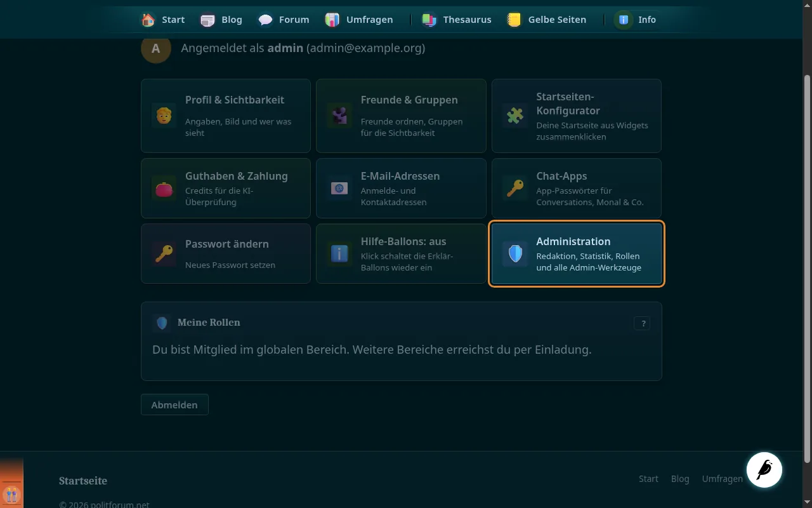This screenshot has width=812, height=508.
Task: Click the newspaper icon beside Blog
Action: [207, 20]
